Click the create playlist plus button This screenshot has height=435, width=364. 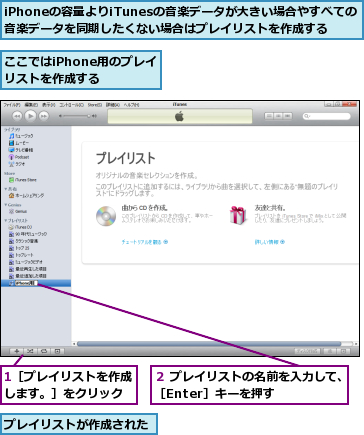[16, 351]
